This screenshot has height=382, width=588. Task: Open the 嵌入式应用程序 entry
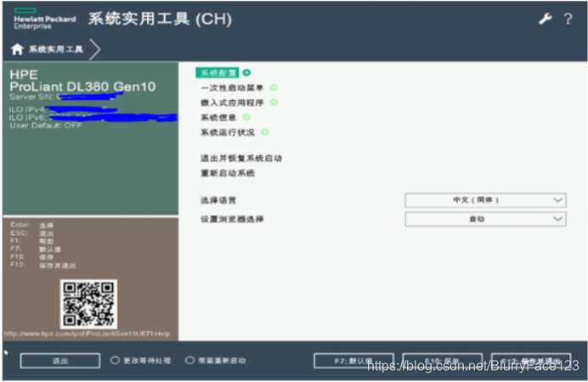tap(232, 103)
